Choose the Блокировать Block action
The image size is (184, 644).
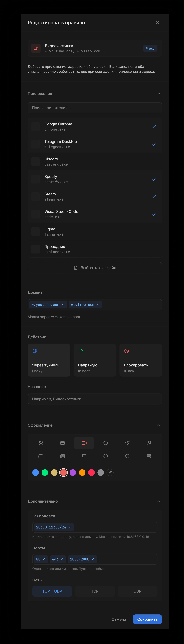tap(141, 360)
